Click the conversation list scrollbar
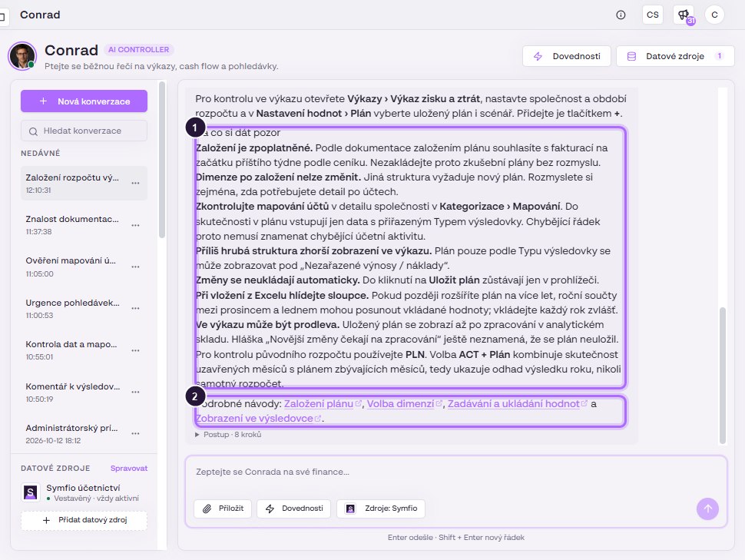Viewport: 745px width, 560px height. pos(162,159)
